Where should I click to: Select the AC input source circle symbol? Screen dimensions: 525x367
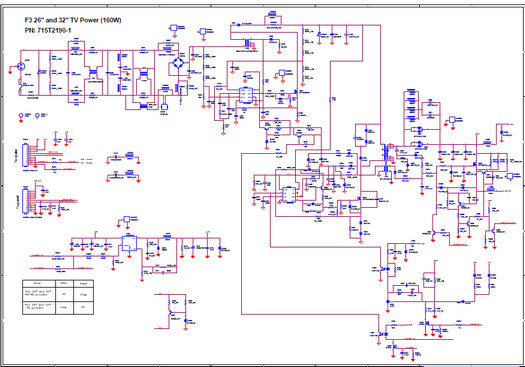(21, 66)
